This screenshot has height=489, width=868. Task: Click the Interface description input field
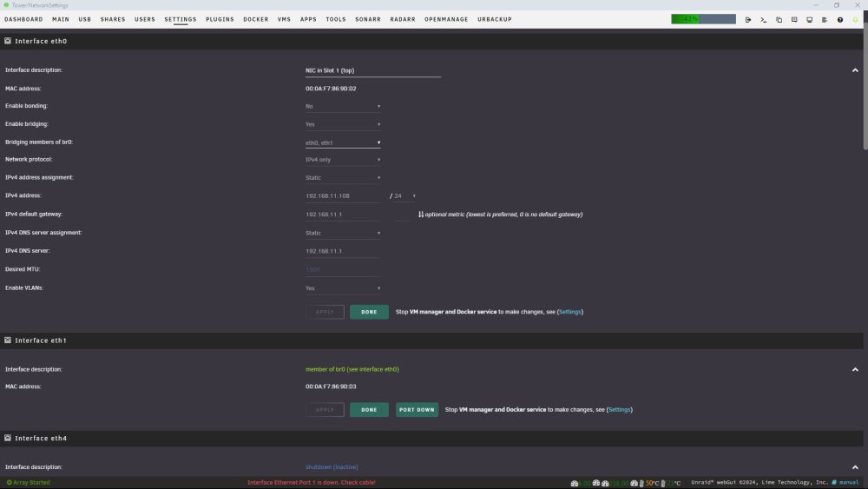373,71
